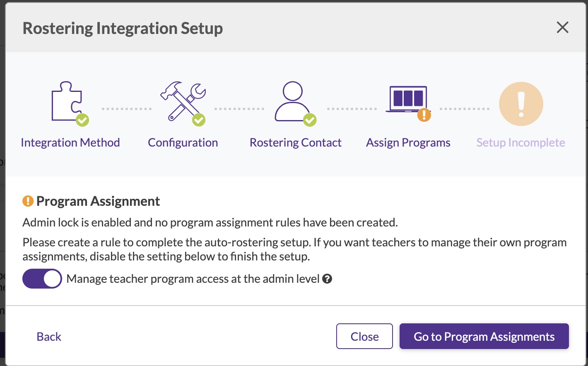Disable the admin-level program access toggle
The height and width of the screenshot is (366, 588).
(42, 279)
